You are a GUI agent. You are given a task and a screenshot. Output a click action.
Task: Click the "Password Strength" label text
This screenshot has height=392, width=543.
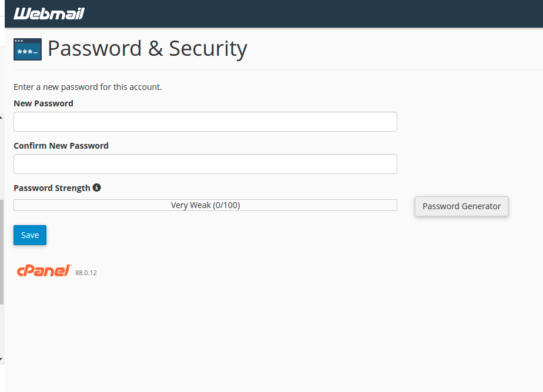tap(52, 188)
